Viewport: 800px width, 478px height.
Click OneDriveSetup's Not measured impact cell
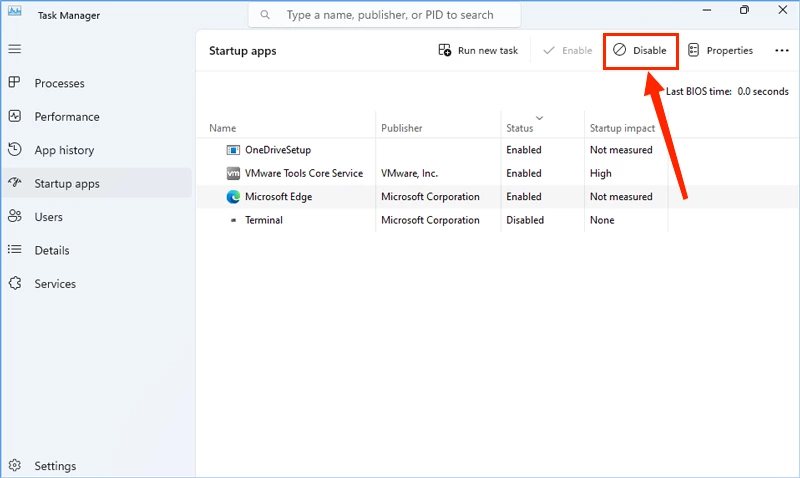[x=621, y=150]
